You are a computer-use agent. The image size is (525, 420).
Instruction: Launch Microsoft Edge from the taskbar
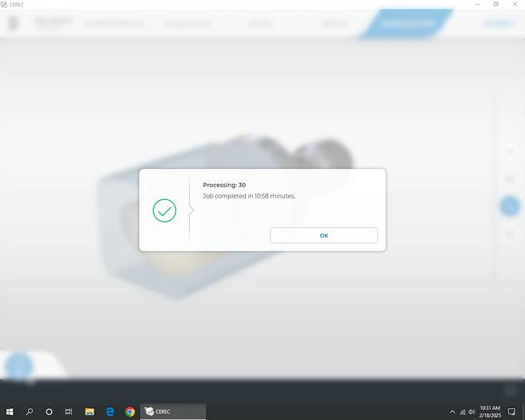click(x=110, y=411)
